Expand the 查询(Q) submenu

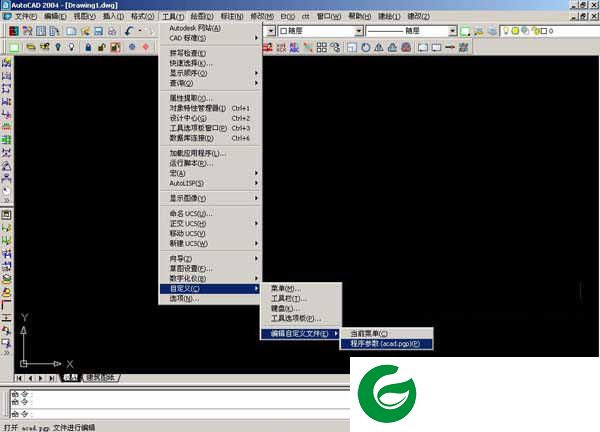210,83
